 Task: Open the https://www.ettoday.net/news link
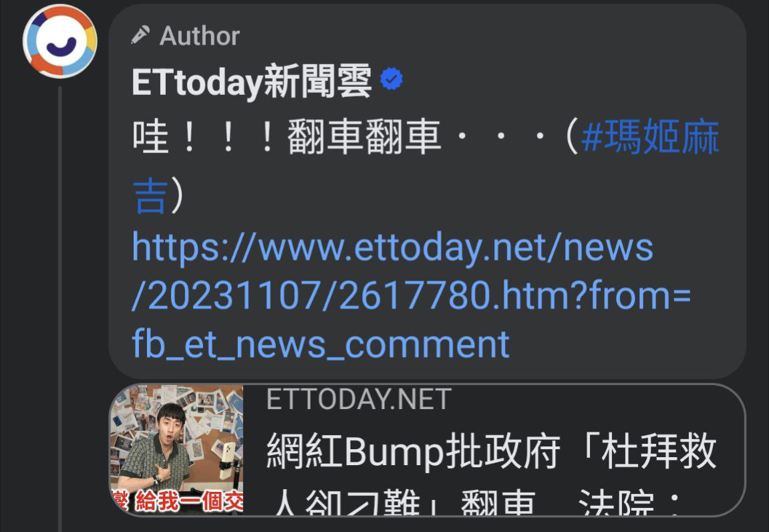point(392,247)
